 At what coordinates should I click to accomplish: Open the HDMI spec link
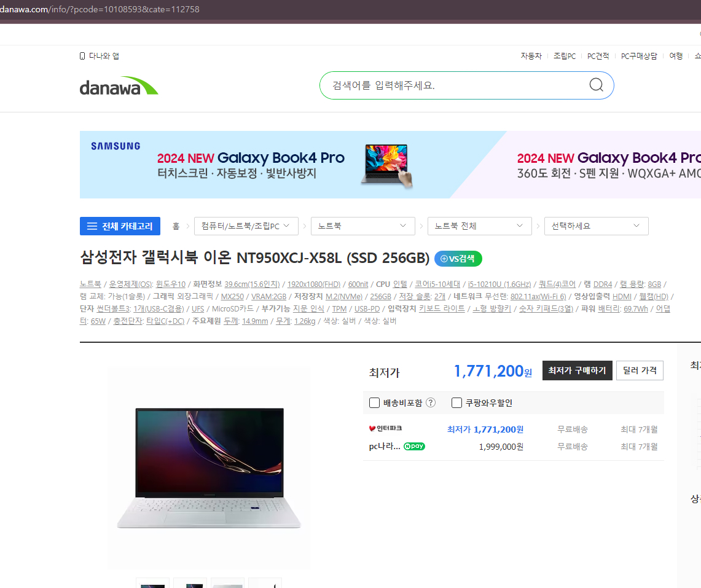pyautogui.click(x=622, y=297)
